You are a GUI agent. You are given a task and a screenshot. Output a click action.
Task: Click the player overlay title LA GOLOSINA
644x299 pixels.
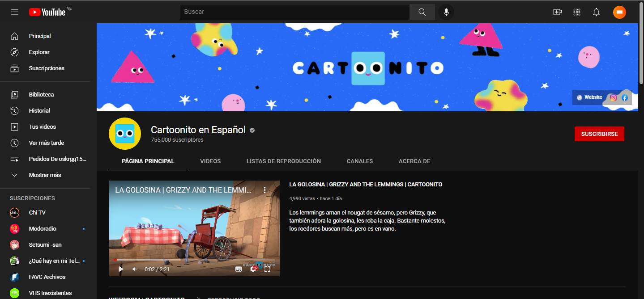[x=183, y=190]
